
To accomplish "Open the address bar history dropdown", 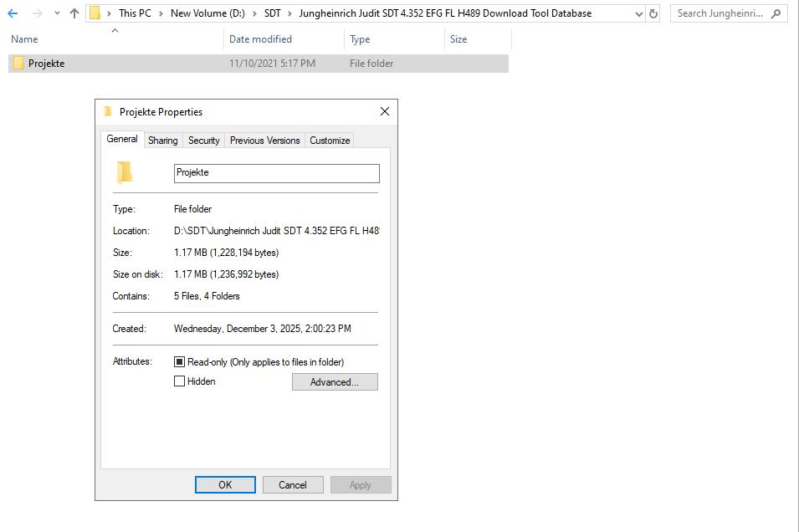I will click(639, 13).
